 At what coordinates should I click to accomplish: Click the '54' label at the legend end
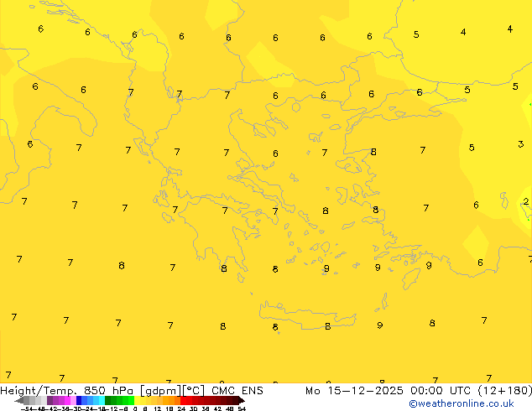(242, 408)
